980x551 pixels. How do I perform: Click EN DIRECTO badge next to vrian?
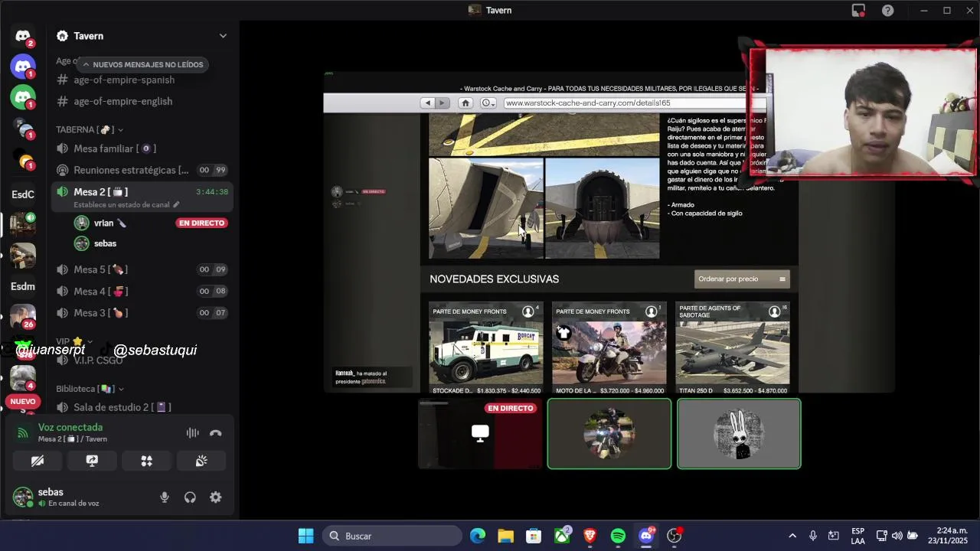click(202, 223)
